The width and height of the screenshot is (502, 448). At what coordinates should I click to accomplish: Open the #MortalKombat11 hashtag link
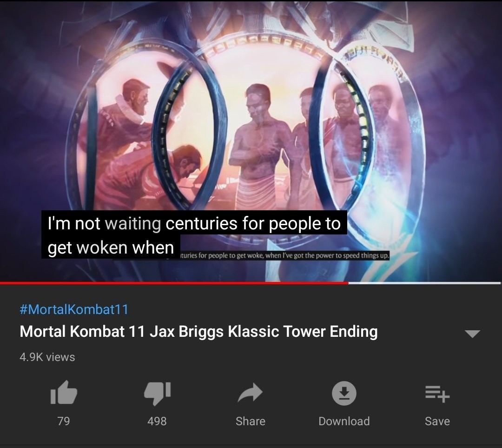[74, 309]
